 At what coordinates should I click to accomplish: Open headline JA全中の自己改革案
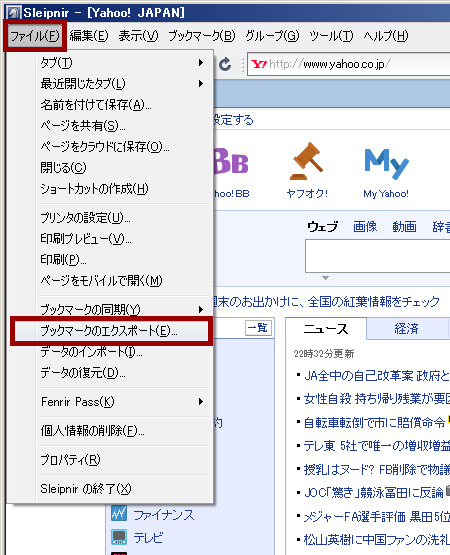(377, 376)
